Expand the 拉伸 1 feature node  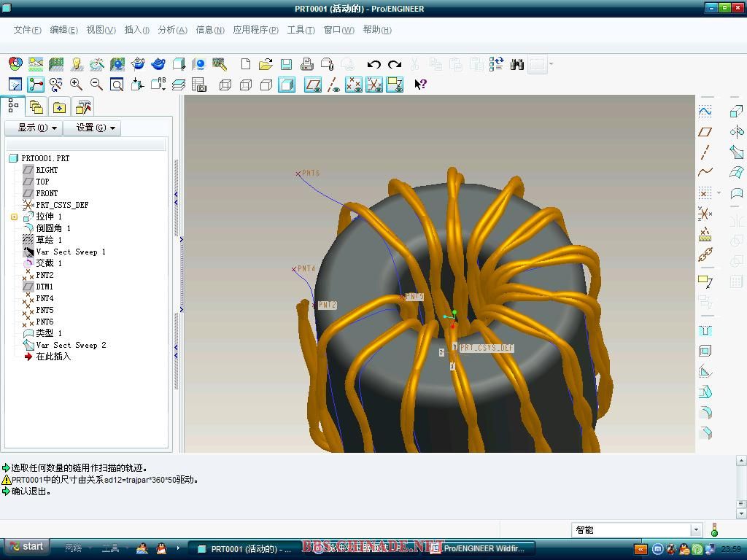[14, 217]
